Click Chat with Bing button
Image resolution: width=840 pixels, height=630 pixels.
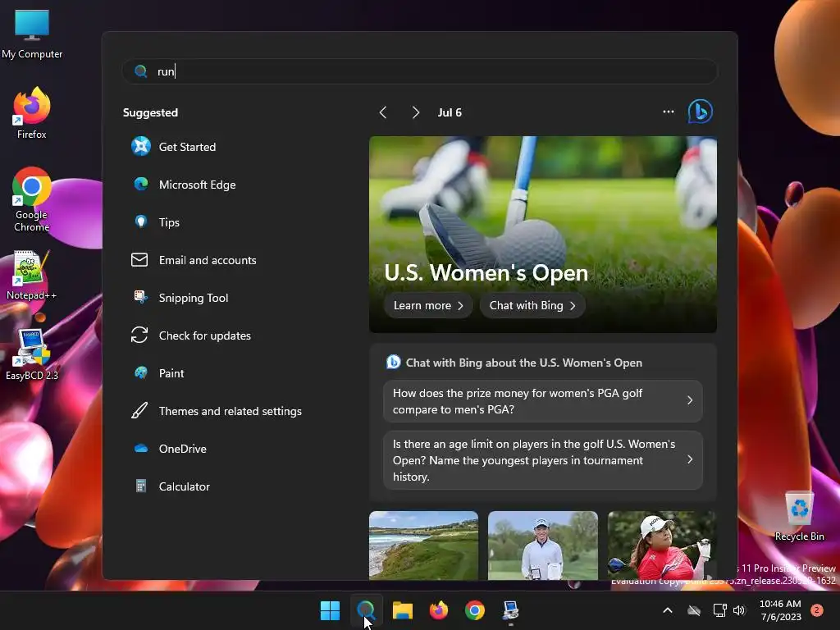[x=532, y=305]
